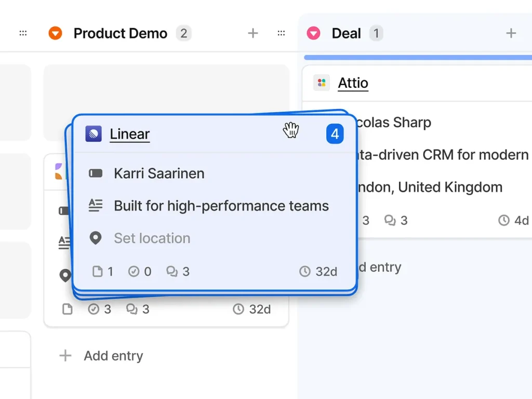Click the blue badge showing 4 selected cards
Screen dimensions: 532x399
[335, 134]
